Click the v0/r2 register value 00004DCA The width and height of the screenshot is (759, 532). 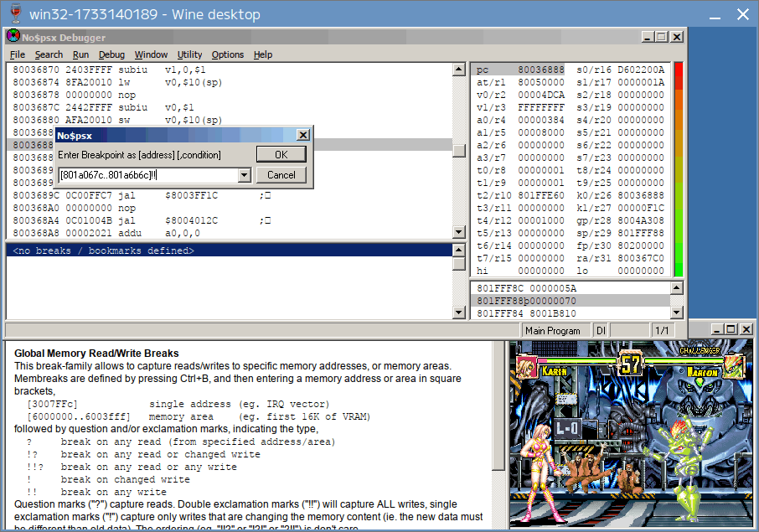(x=540, y=95)
